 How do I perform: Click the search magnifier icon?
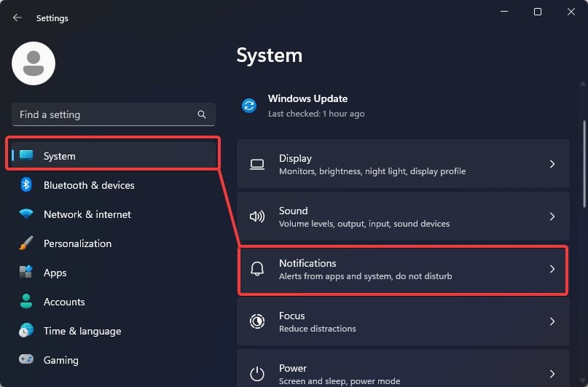202,114
